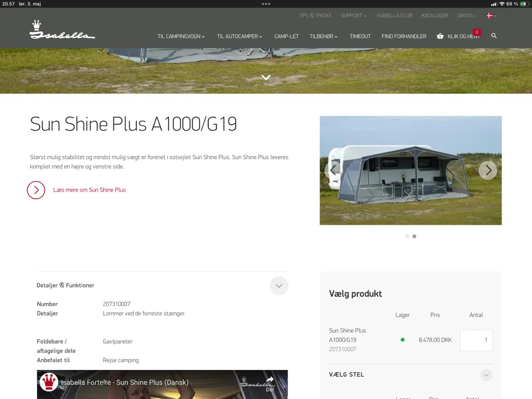Open TILBEHØR dropdown menu
The image size is (532, 399).
324,36
